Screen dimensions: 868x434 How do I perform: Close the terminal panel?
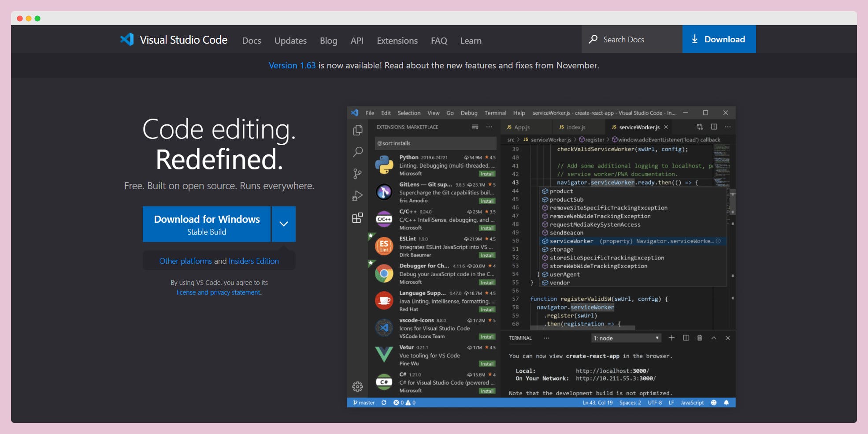728,338
